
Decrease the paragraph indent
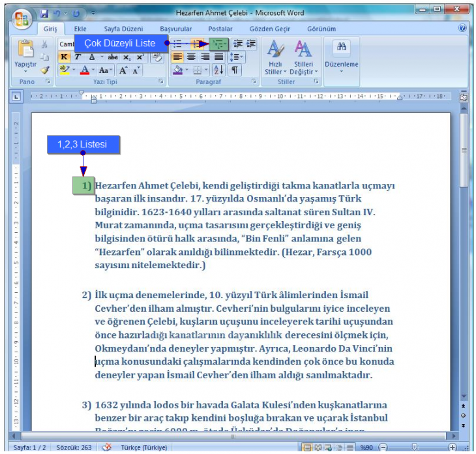pos(238,44)
